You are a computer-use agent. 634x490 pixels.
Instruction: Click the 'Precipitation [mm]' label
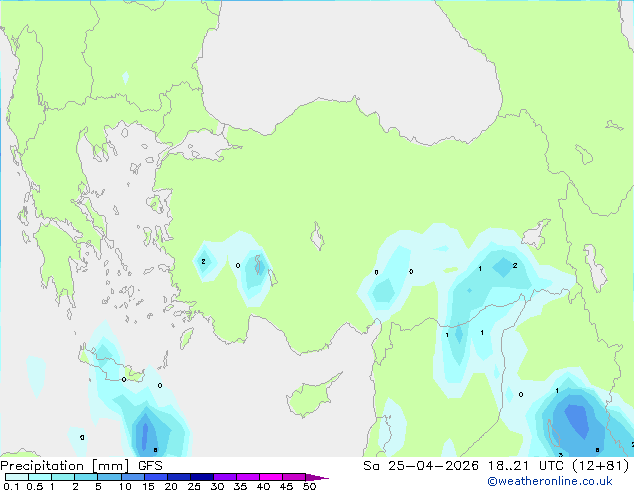[x=64, y=466]
